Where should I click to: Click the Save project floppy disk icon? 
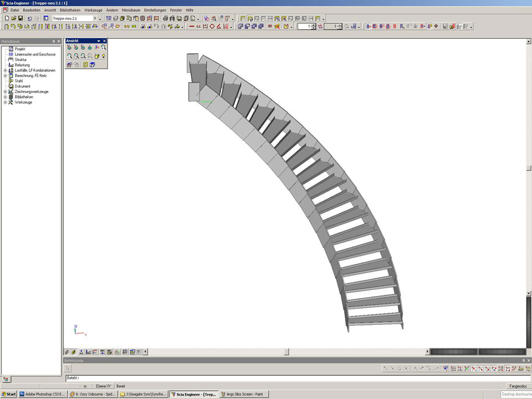21,18
